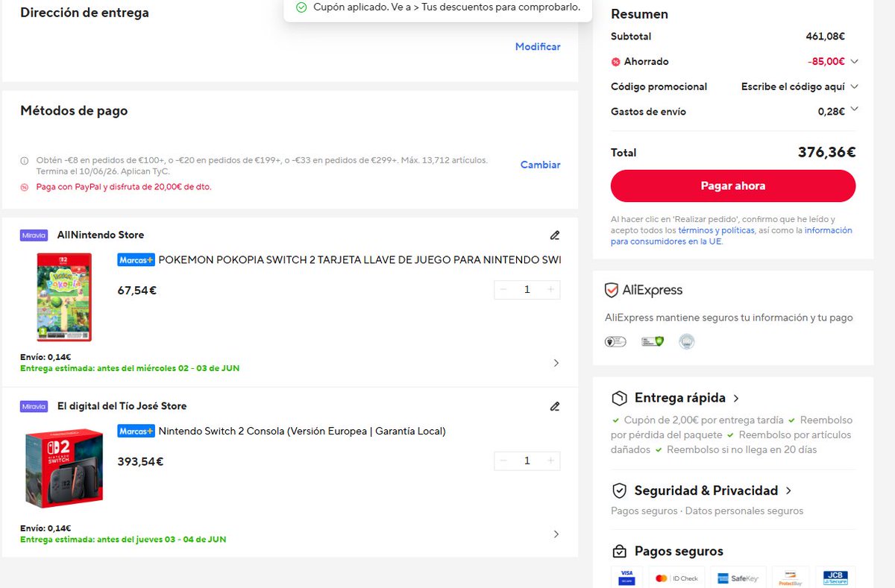The width and height of the screenshot is (895, 588).
Task: Decrease quantity of Nintendo Switch 2 Consola
Action: [x=503, y=461]
